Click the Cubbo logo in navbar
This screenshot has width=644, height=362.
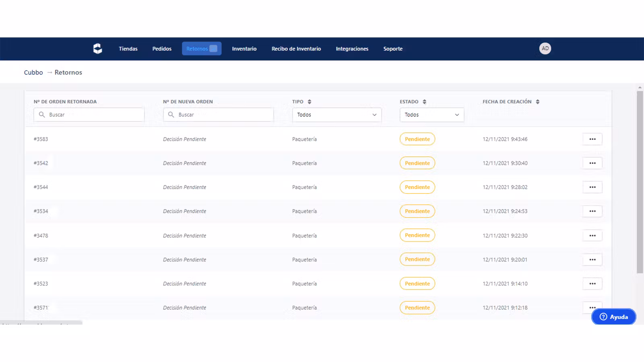[97, 49]
